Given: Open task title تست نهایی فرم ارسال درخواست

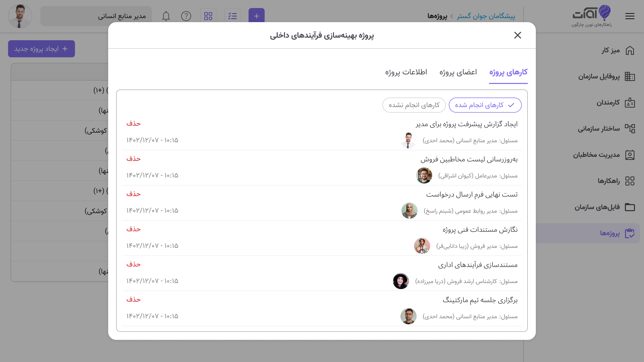Looking at the screenshot, I should click(472, 195).
